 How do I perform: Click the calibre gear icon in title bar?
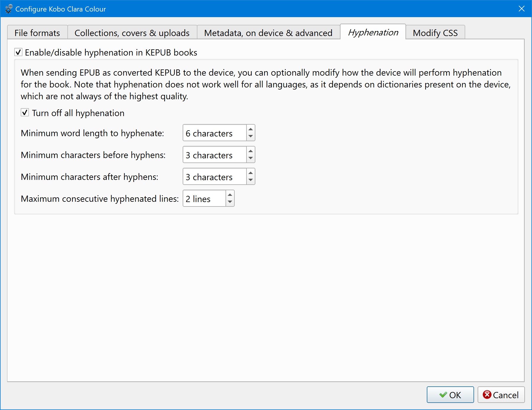pos(9,9)
